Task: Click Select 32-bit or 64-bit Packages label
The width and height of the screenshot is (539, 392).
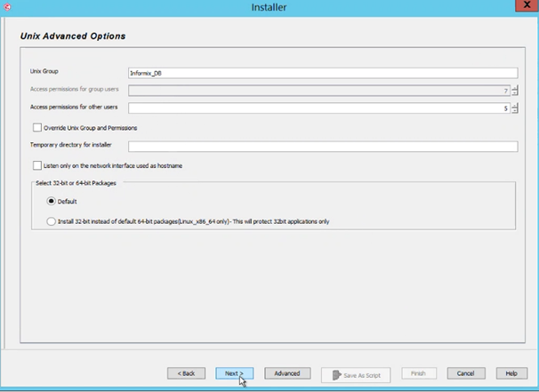Action: 76,183
